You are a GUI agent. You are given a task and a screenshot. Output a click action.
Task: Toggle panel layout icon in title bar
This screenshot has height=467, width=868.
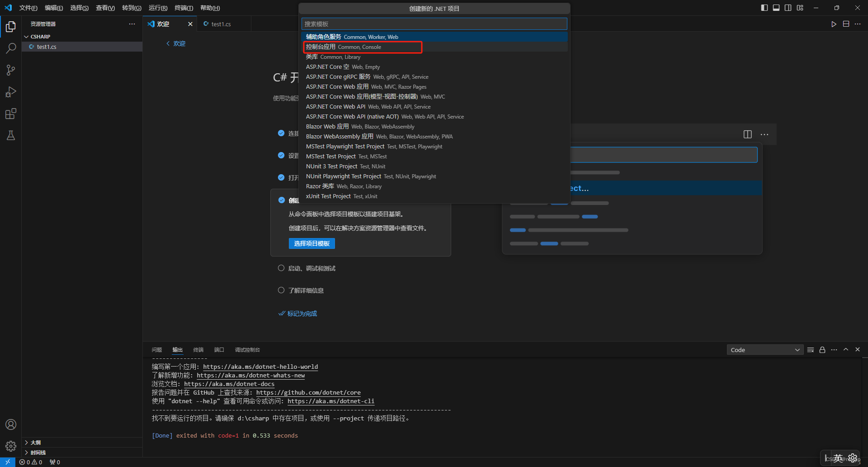pyautogui.click(x=776, y=8)
